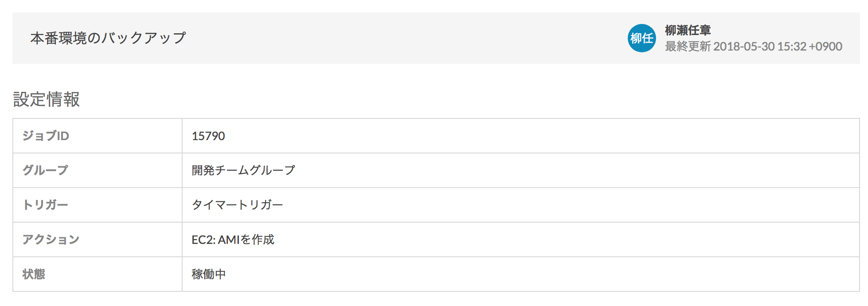Click the アクション row label

click(51, 239)
